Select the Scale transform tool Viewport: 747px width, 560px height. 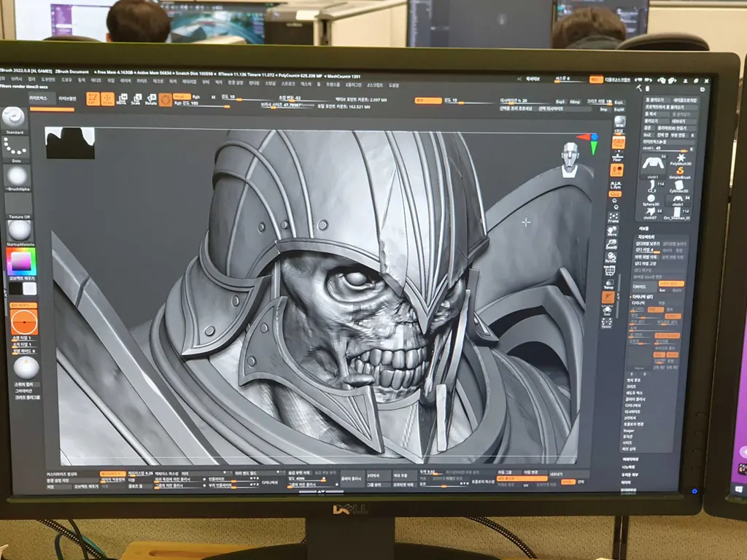click(x=136, y=99)
